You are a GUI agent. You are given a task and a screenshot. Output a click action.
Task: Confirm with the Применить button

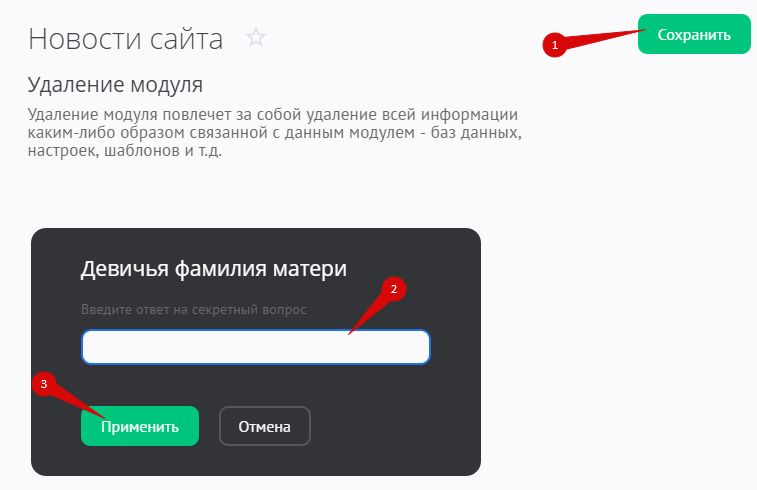tap(140, 426)
